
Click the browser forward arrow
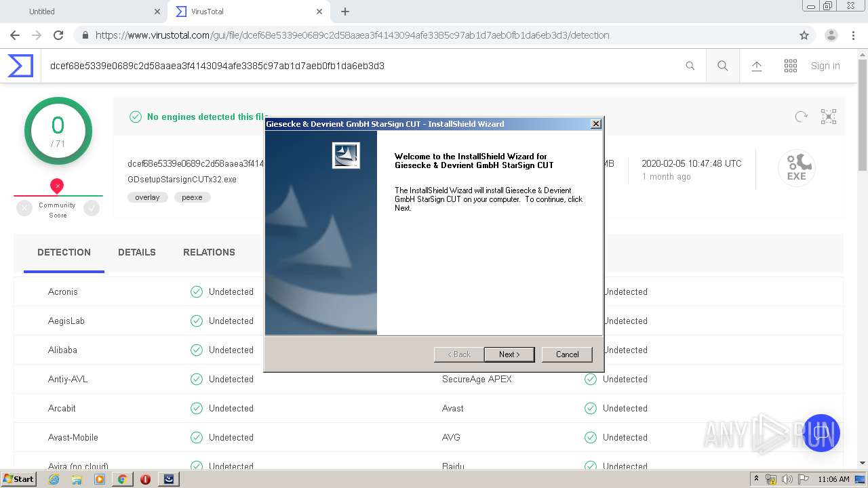tap(37, 35)
